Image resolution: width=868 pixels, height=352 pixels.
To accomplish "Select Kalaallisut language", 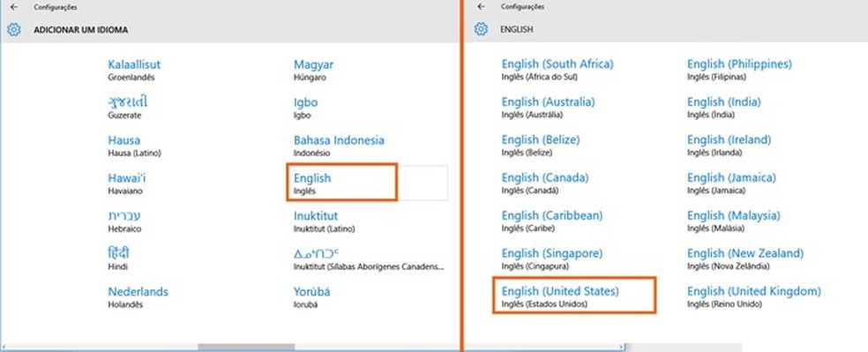I will coord(134,71).
